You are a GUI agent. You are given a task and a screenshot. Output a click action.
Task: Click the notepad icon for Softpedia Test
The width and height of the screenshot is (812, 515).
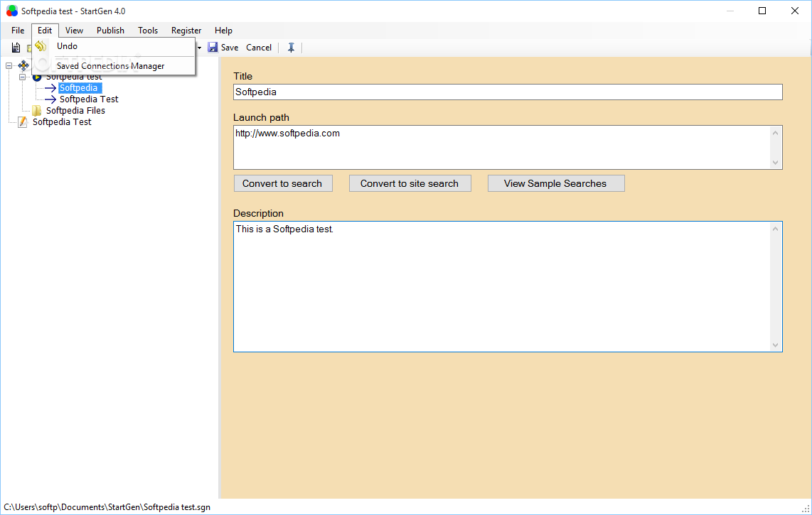[23, 122]
